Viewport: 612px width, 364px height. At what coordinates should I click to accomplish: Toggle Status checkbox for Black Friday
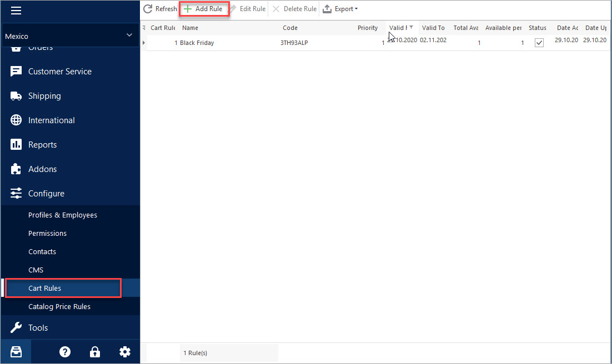(539, 43)
